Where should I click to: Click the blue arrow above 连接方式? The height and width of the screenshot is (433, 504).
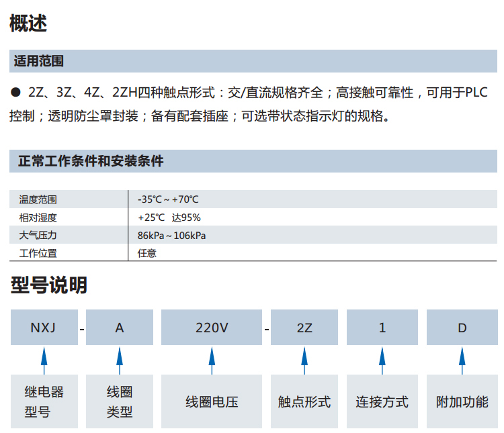382,360
